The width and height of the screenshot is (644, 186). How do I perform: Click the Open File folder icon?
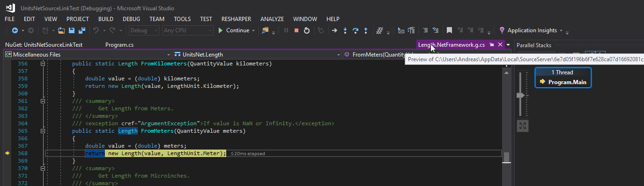coord(61,30)
